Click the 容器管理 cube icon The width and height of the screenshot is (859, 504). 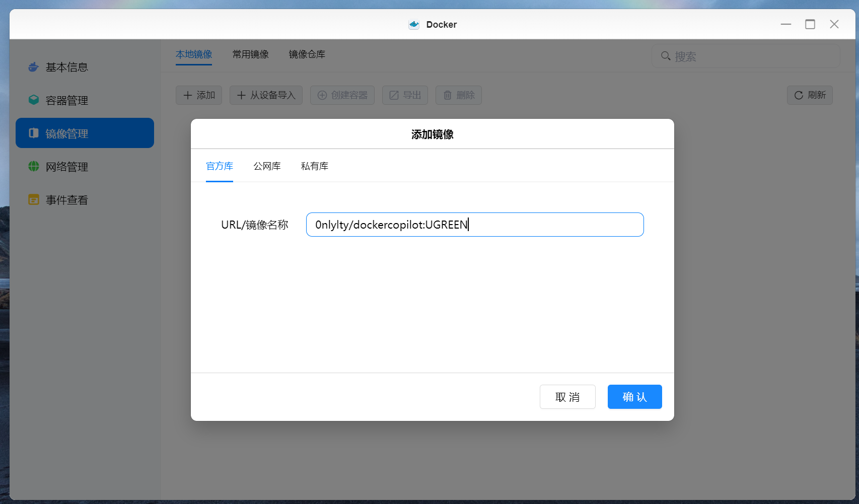34,100
